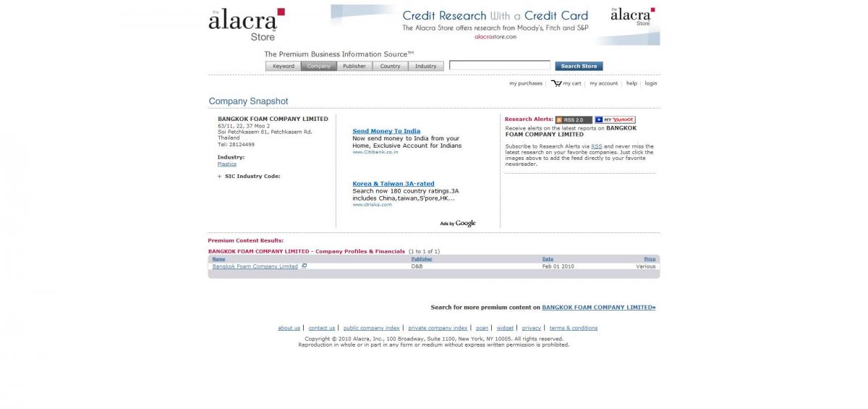Click the Ads by Google label
Screen dimensions: 868x409
click(458, 224)
